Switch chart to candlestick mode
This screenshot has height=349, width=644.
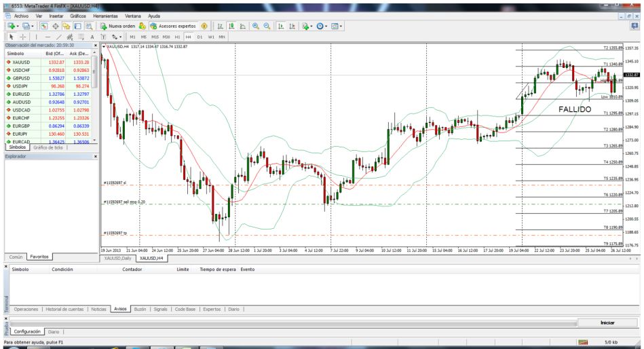pos(233,25)
